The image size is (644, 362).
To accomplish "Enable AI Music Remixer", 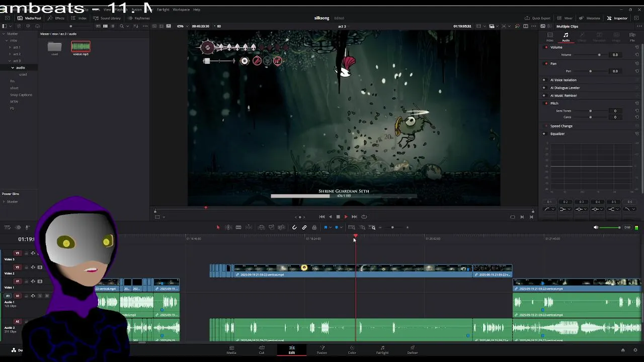I will 544,96.
